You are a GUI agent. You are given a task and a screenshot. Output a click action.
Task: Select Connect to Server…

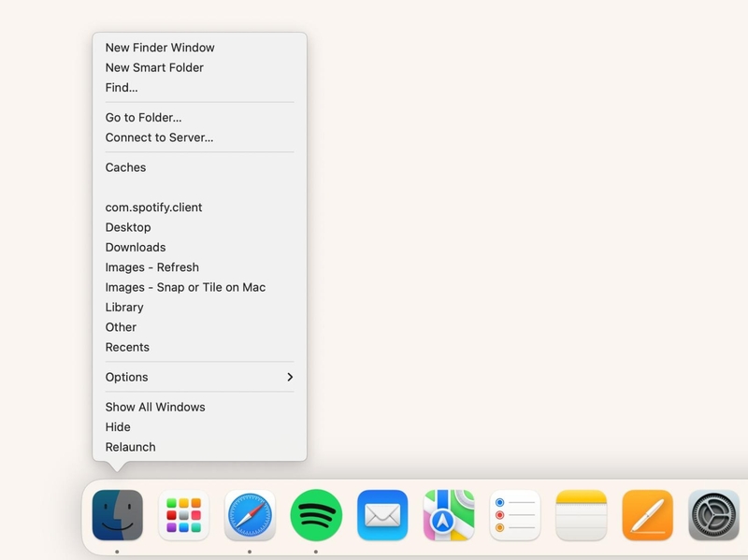click(x=199, y=137)
